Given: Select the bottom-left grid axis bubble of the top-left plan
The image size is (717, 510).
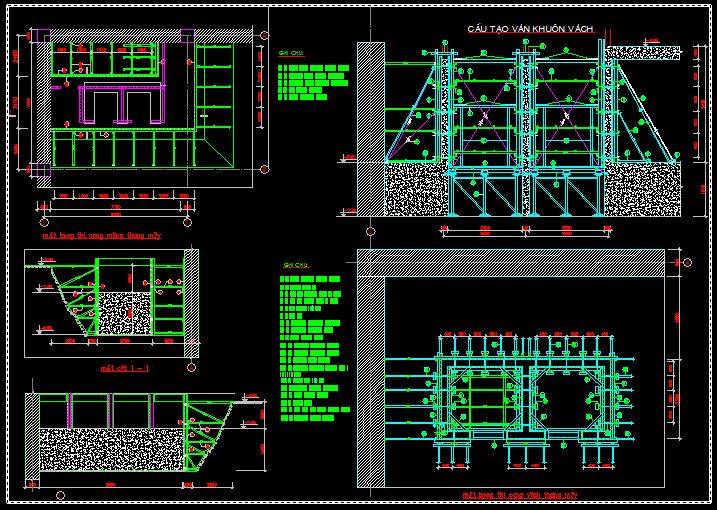Looking at the screenshot, I should click(45, 220).
